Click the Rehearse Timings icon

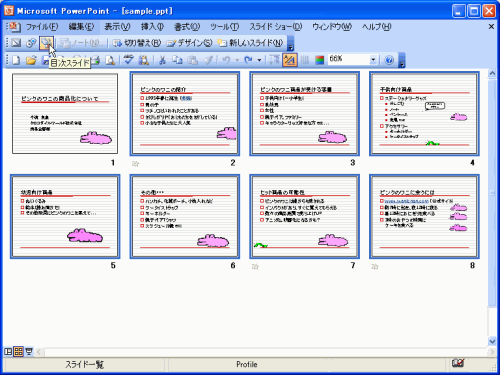(31, 43)
